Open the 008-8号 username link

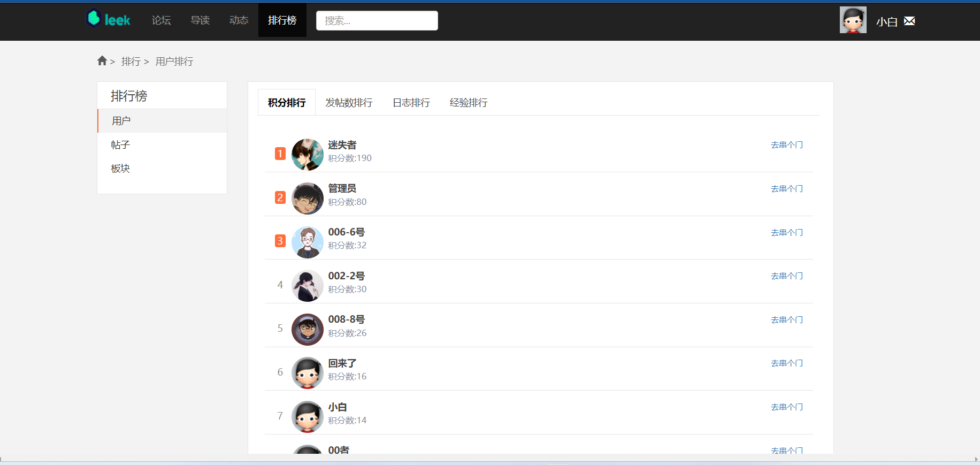pyautogui.click(x=347, y=319)
